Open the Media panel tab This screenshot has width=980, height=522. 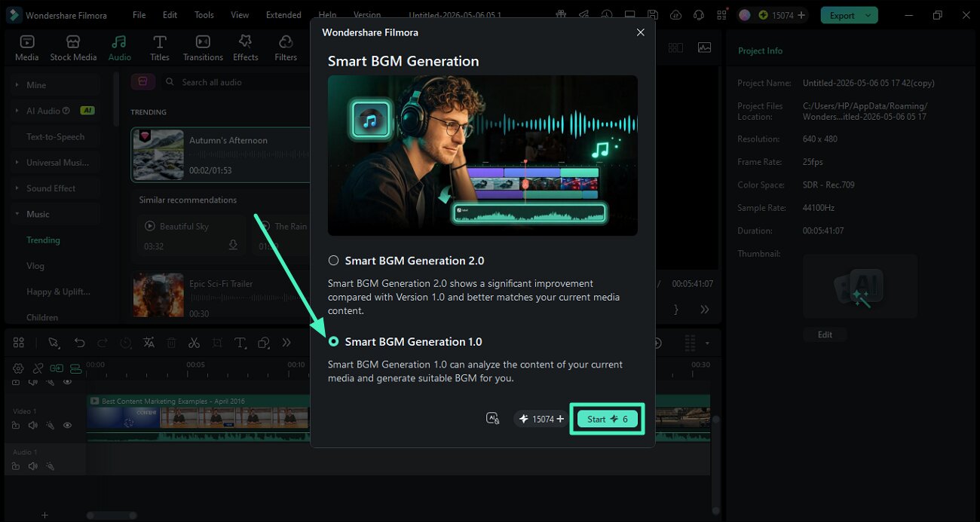coord(27,47)
